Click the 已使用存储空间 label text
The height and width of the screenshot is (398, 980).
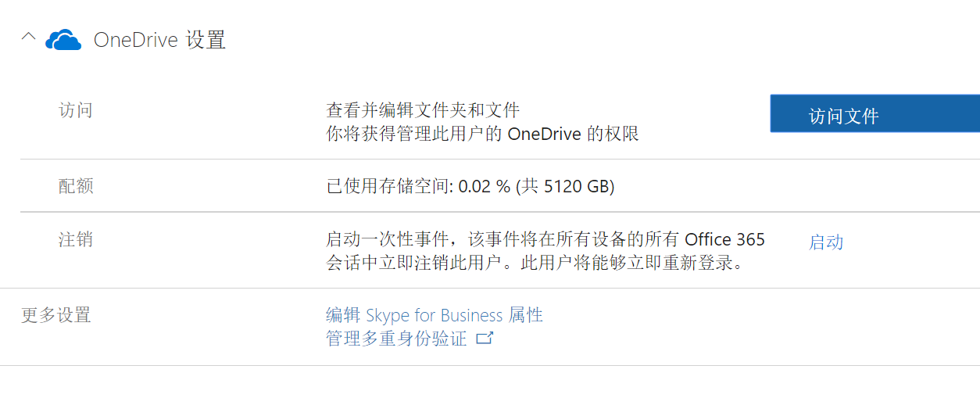388,186
